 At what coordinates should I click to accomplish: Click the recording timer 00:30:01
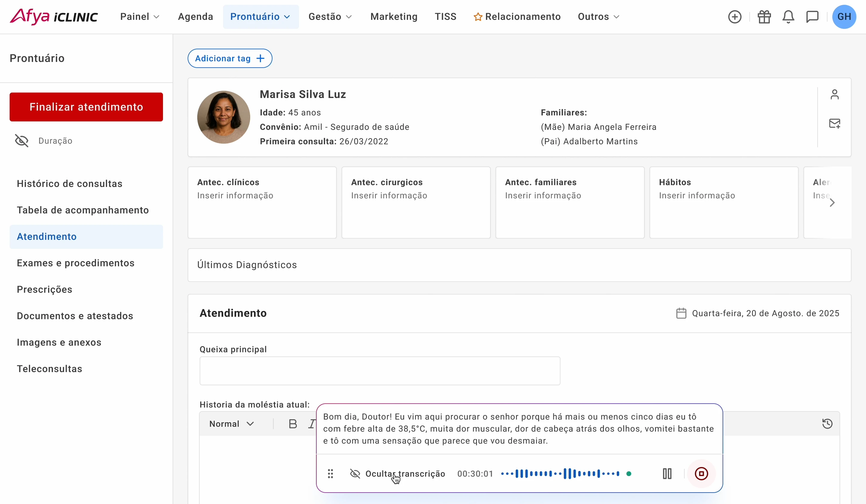475,474
